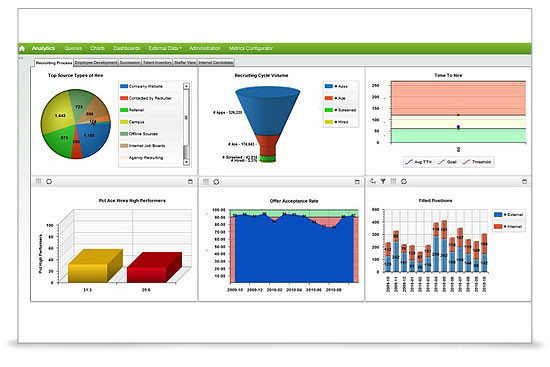Switch to the Employee Development tab
Image resolution: width=550 pixels, height=367 pixels.
coord(96,62)
